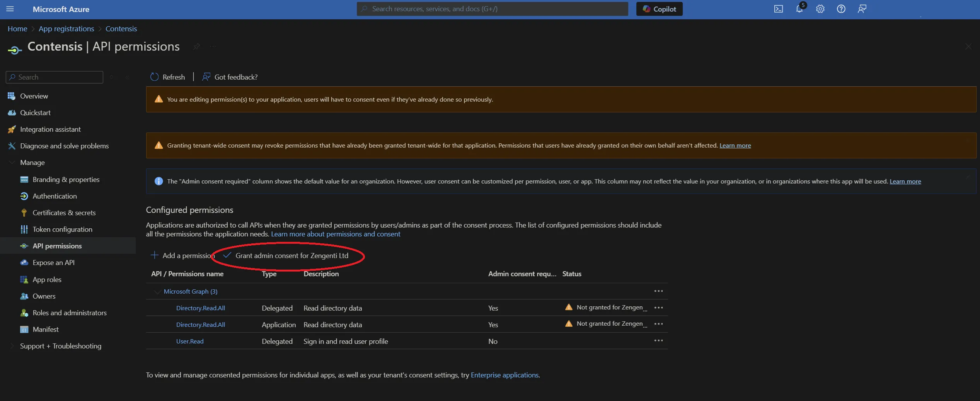Screen dimensions: 980x401
Task: Click the Refresh icon in command bar
Action: point(154,77)
